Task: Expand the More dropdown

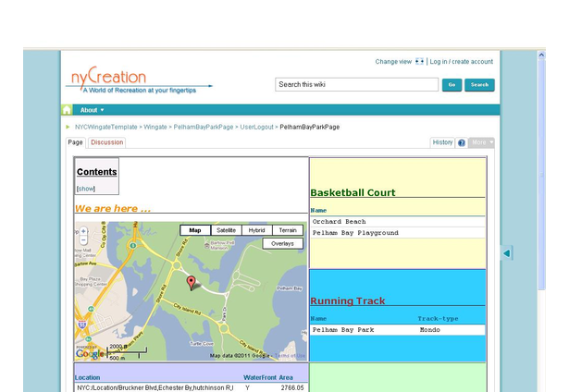Action: (x=481, y=142)
